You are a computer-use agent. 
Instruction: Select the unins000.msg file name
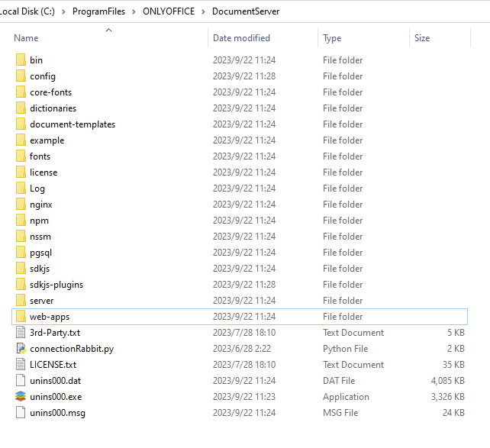(x=57, y=413)
